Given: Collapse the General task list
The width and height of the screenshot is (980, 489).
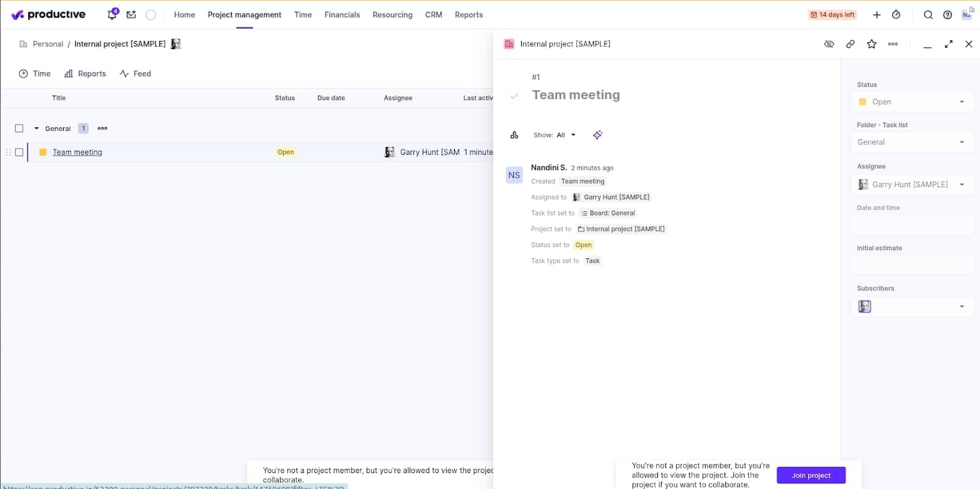Looking at the screenshot, I should tap(37, 129).
